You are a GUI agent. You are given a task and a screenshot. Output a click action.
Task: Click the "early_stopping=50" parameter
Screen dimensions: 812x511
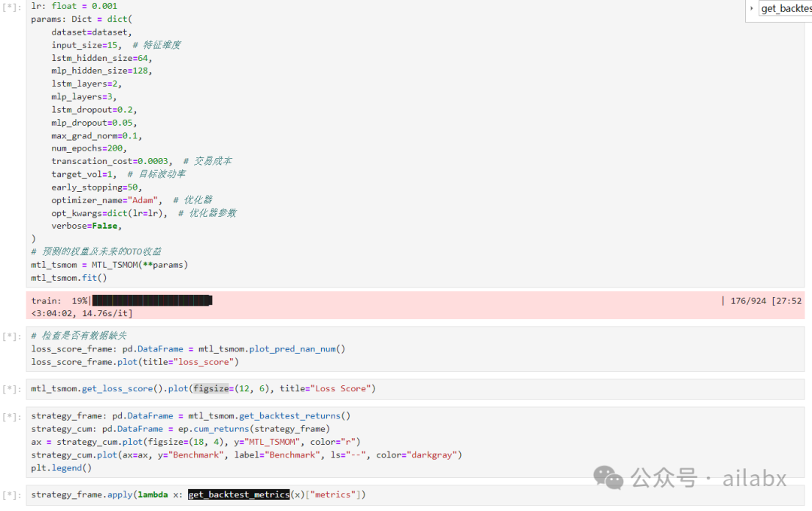[94, 187]
